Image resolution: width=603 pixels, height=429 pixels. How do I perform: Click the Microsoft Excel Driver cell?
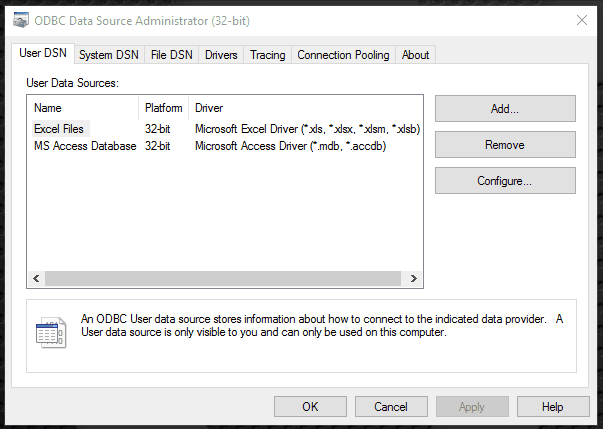pyautogui.click(x=308, y=129)
